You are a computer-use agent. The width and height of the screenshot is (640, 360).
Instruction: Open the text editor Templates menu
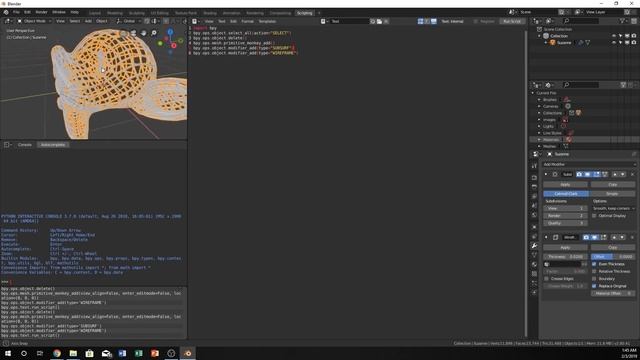(x=267, y=21)
